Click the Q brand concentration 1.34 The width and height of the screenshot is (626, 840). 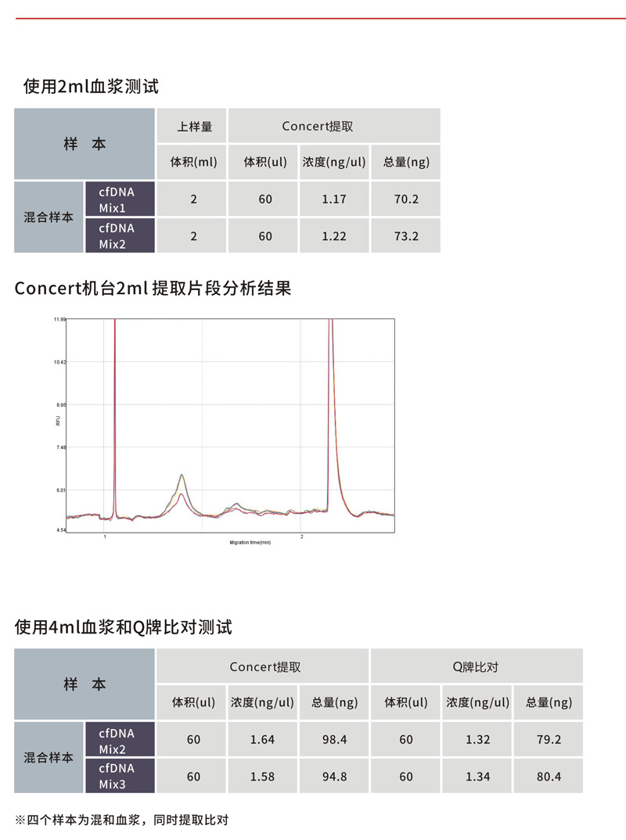coord(477,776)
